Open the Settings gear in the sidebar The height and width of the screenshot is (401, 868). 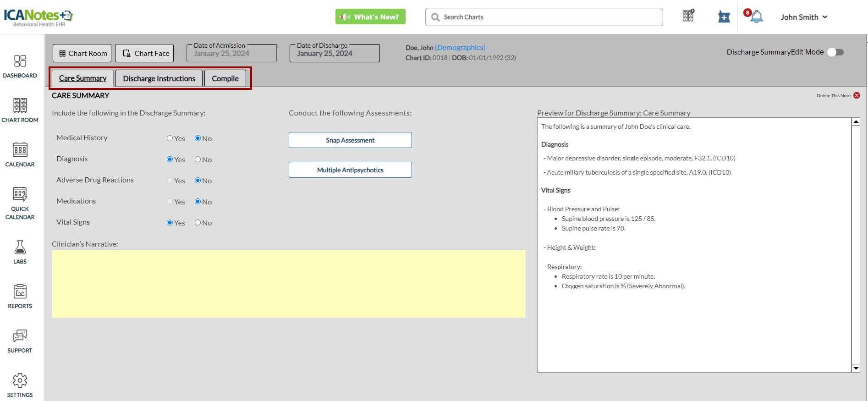click(x=20, y=385)
